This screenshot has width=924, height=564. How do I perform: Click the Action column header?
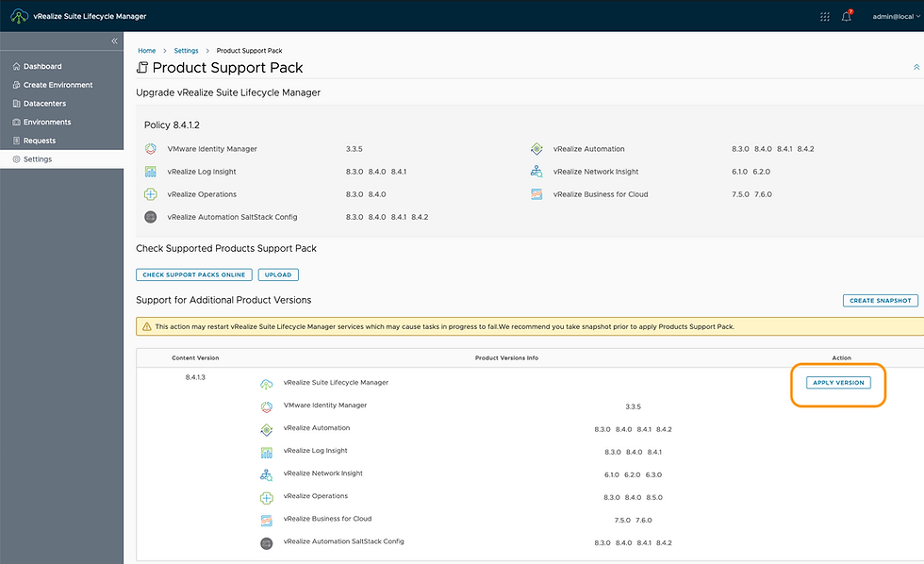pos(841,357)
